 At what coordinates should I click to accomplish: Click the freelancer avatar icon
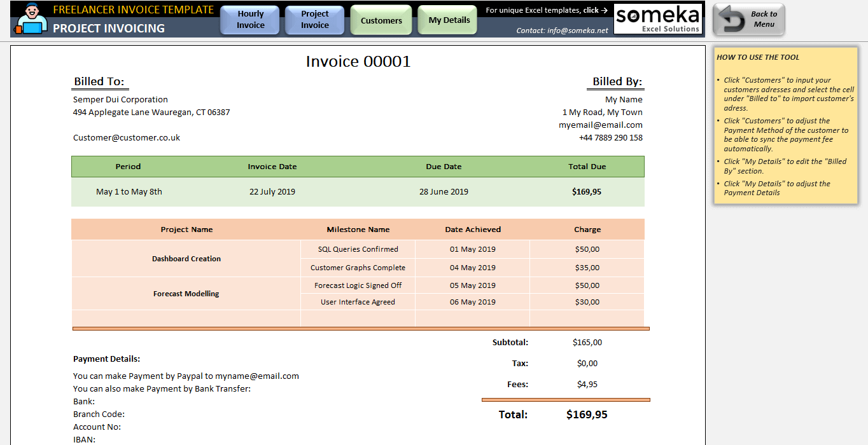click(x=31, y=19)
